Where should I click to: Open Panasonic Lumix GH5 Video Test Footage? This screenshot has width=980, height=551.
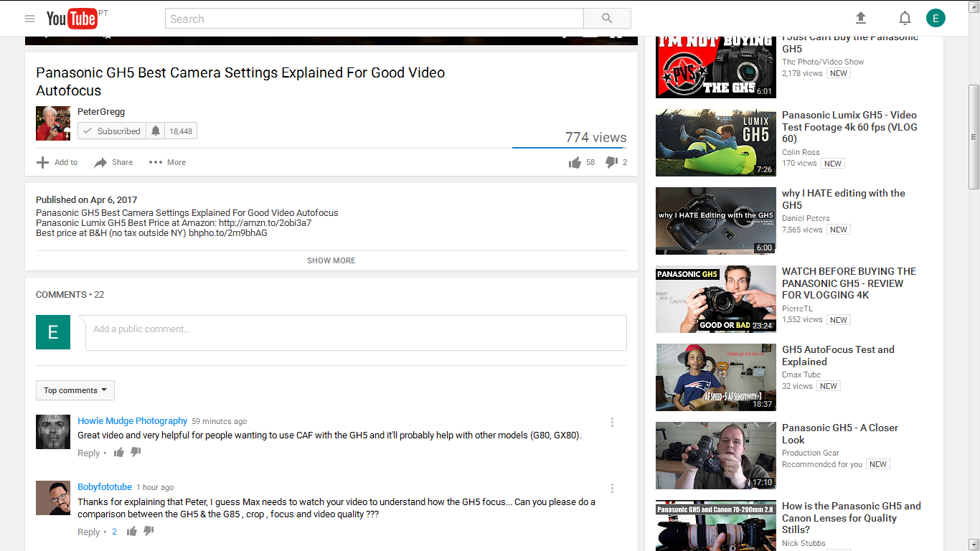[x=849, y=127]
